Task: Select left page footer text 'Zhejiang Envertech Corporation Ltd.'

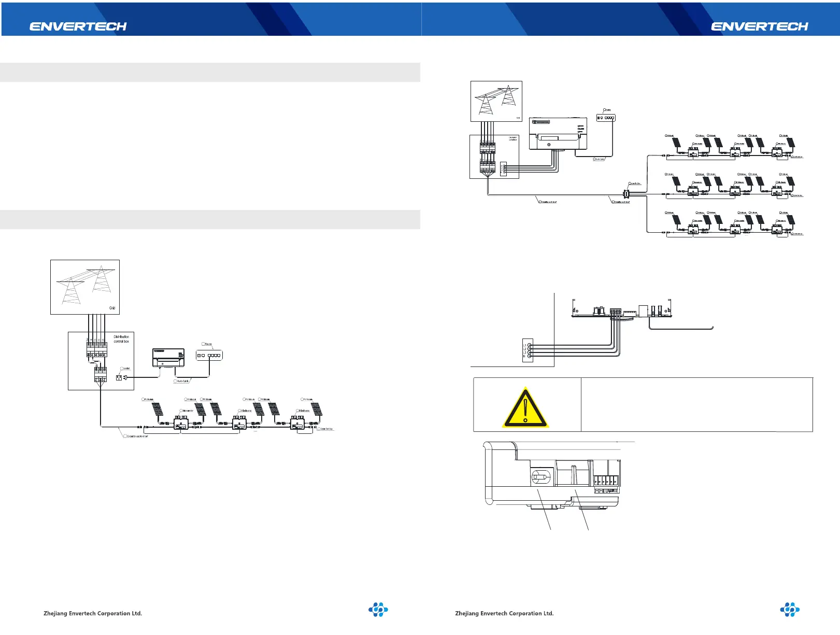Action: (93, 613)
